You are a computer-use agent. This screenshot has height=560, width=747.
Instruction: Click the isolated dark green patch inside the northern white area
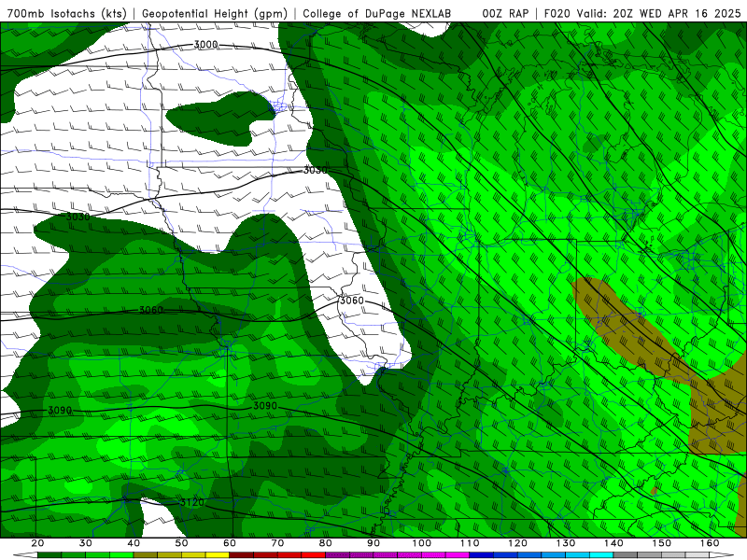(219, 119)
